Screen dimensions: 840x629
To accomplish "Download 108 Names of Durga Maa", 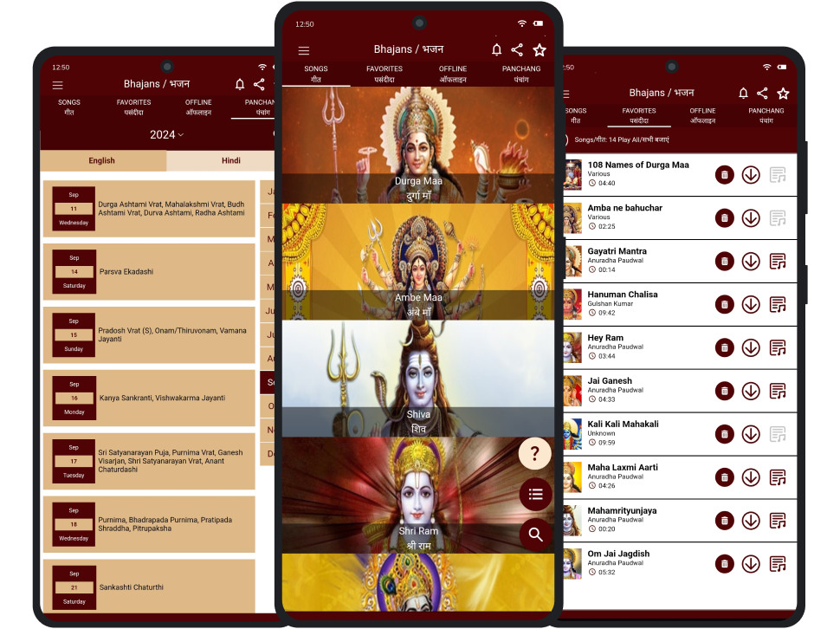I will [x=751, y=175].
